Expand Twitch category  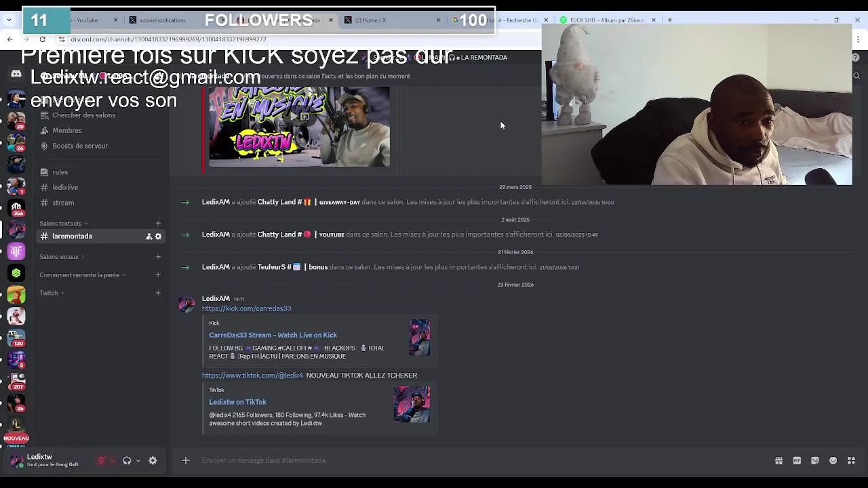pyautogui.click(x=52, y=293)
